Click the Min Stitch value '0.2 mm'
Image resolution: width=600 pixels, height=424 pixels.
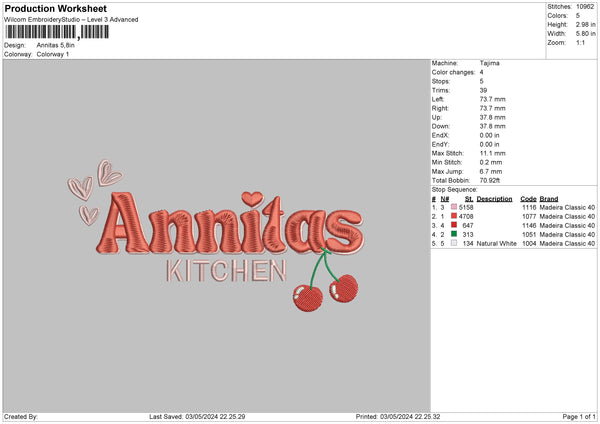491,162
